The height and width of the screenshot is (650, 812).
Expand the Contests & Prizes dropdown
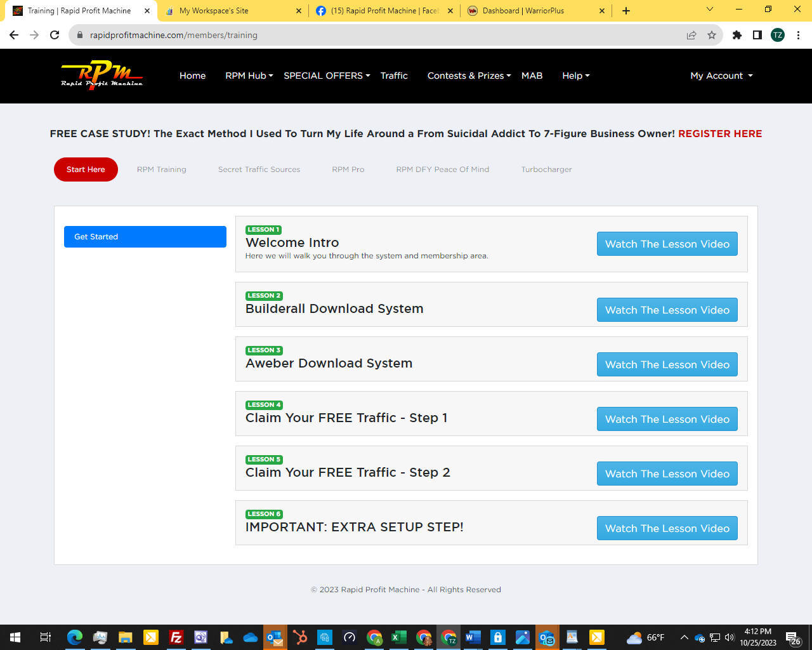click(x=469, y=76)
